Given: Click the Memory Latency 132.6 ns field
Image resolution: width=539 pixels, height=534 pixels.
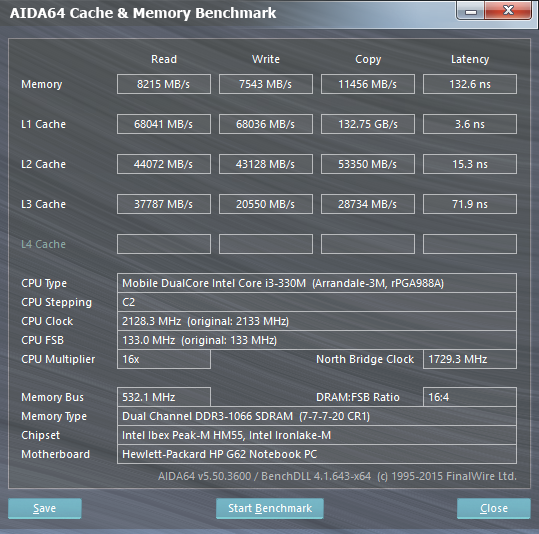Looking at the screenshot, I should pyautogui.click(x=470, y=84).
